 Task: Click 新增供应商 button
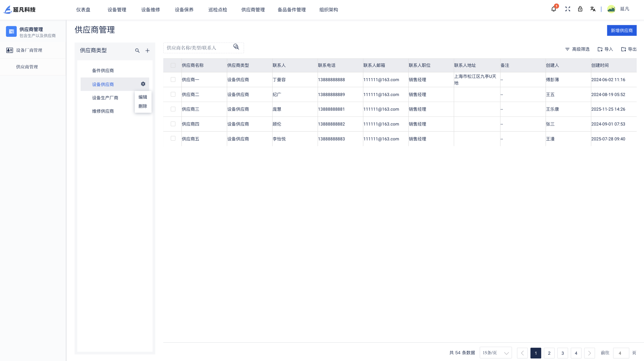tap(622, 31)
